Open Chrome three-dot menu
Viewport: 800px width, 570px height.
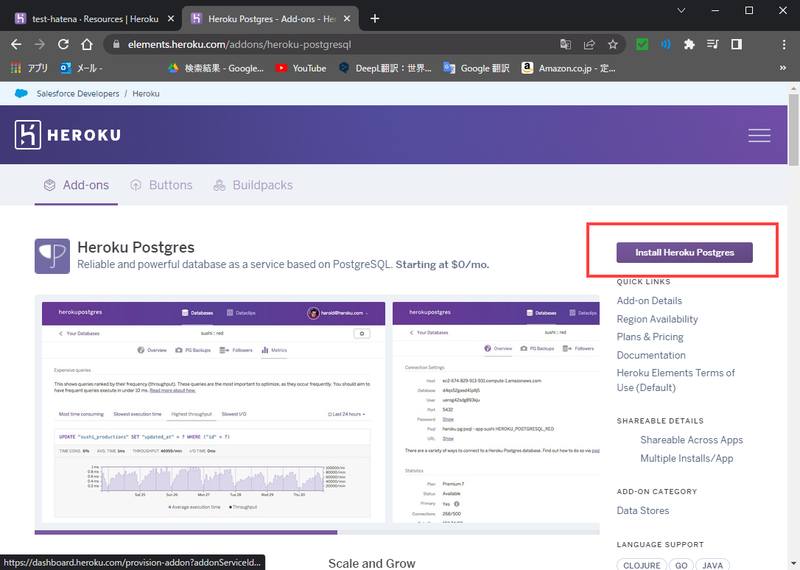pyautogui.click(x=784, y=44)
